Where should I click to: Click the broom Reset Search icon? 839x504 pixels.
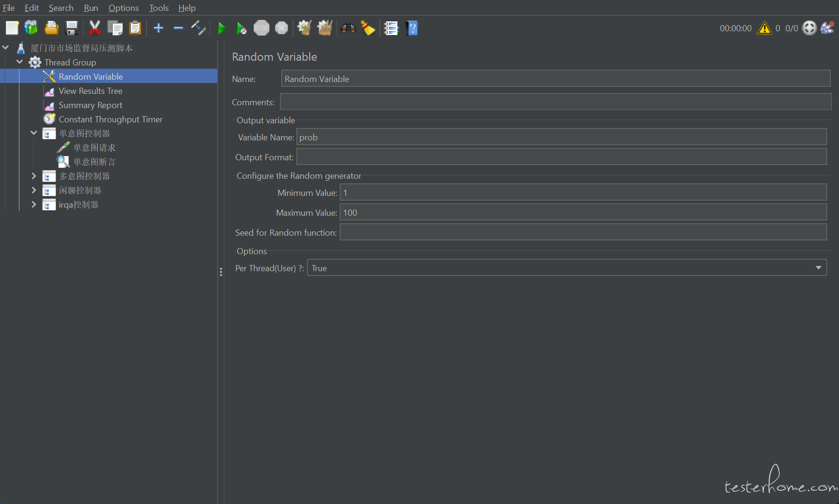(368, 28)
